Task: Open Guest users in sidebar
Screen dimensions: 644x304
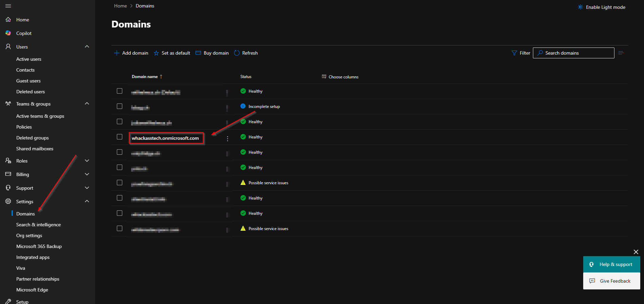Action: pyautogui.click(x=29, y=81)
